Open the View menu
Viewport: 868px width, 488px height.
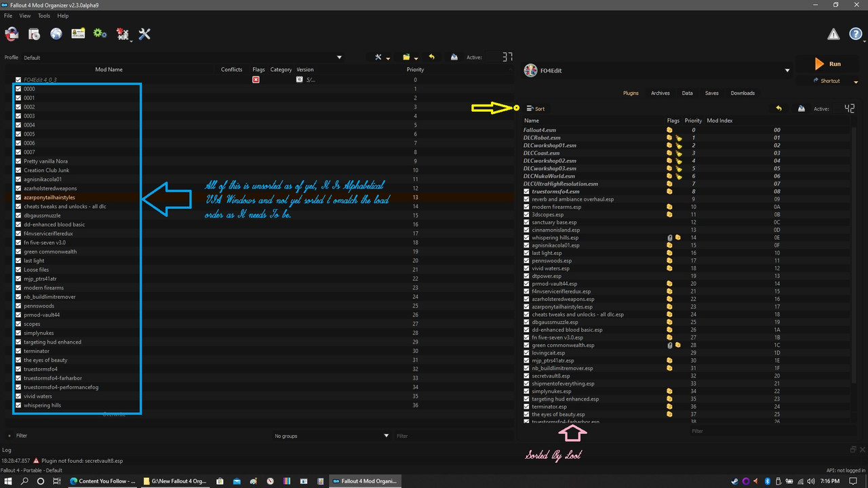tap(25, 16)
